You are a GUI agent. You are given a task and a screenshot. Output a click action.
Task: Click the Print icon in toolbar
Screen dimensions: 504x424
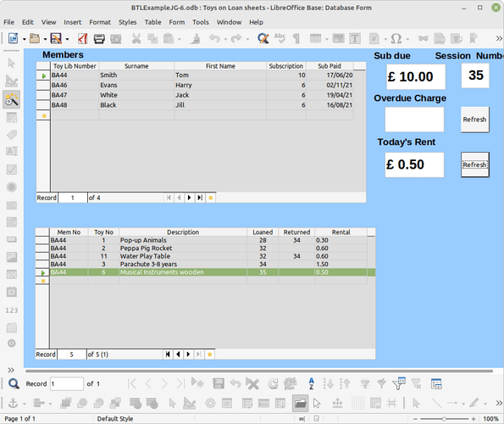[x=99, y=39]
